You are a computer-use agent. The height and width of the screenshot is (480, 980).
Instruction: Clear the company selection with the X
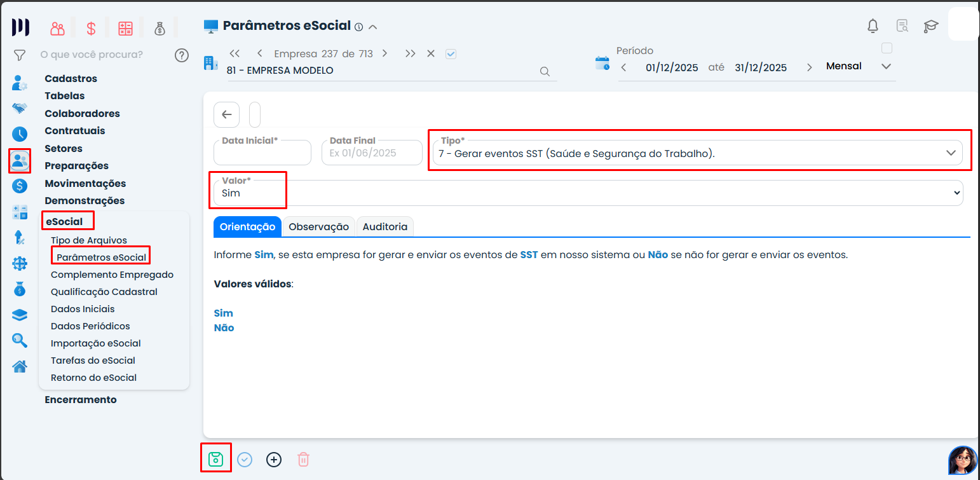[431, 53]
